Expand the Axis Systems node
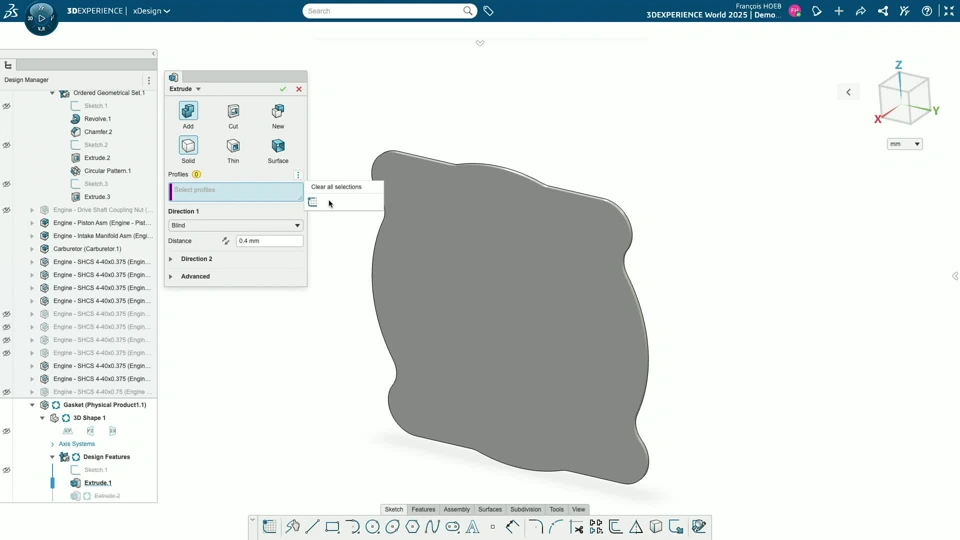The height and width of the screenshot is (540, 960). [53, 444]
